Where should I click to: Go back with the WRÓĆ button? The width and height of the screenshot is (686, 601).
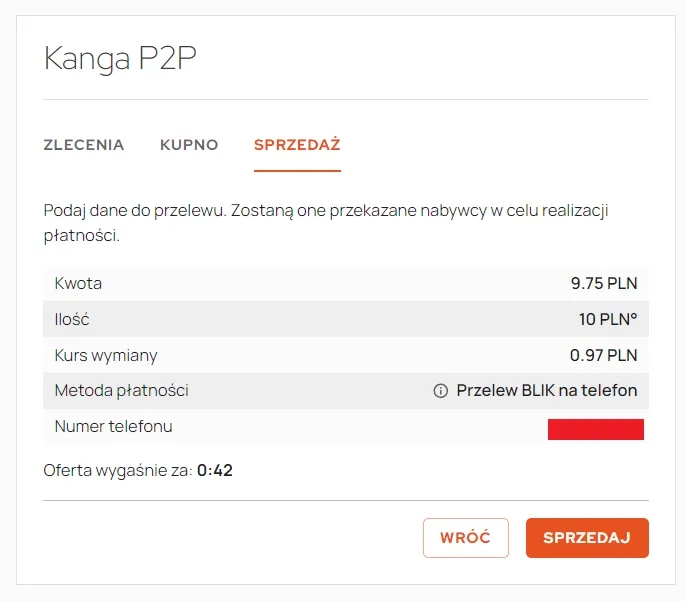click(x=466, y=538)
